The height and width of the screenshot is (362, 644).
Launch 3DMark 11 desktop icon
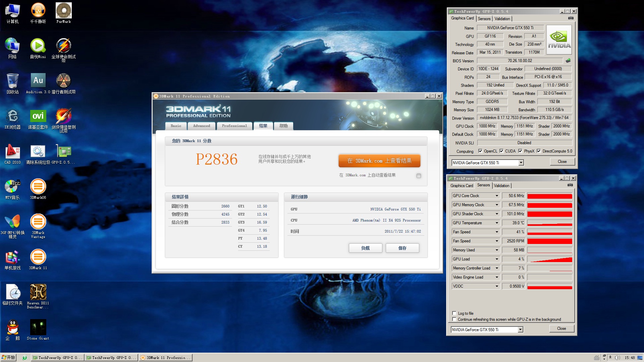click(x=38, y=259)
